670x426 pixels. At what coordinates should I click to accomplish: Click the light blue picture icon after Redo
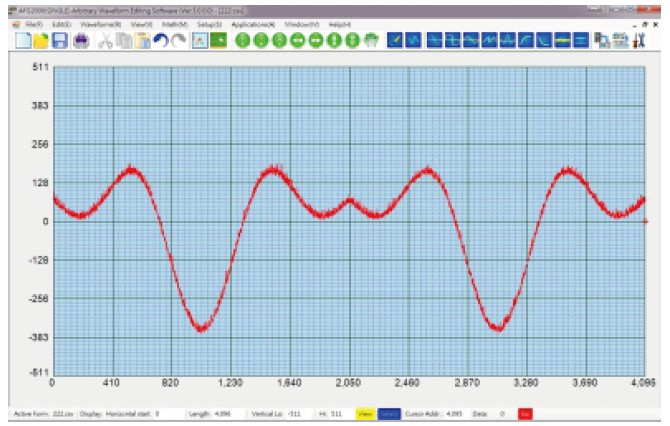click(200, 41)
